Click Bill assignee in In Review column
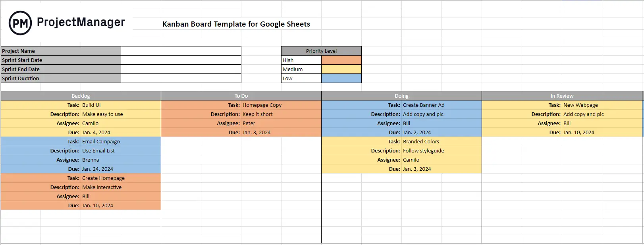The image size is (644, 245). tap(602, 123)
